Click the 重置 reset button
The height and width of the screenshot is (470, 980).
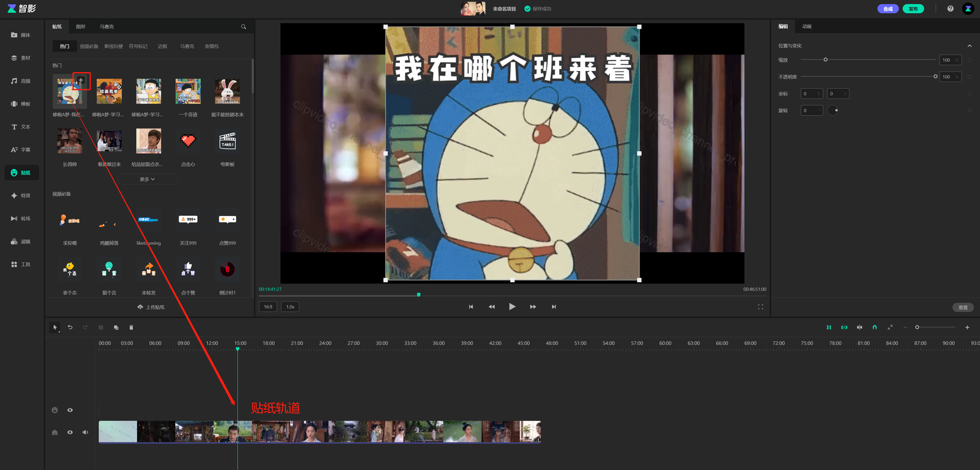tap(963, 307)
